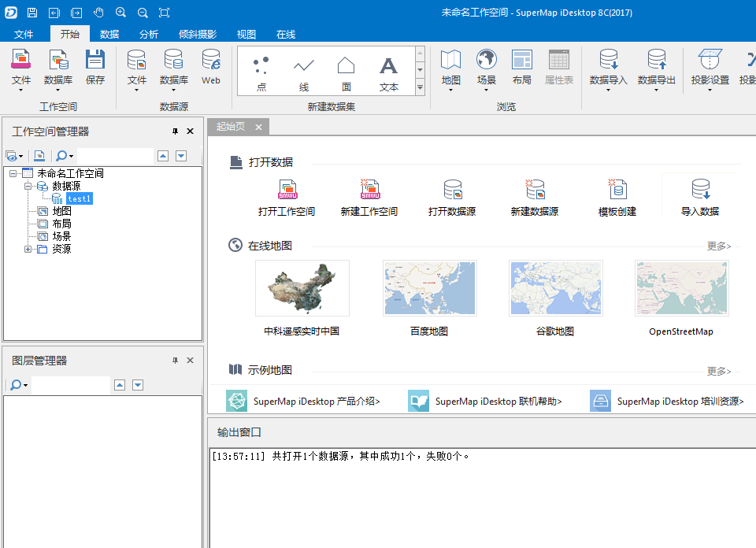Open SuperMap iDesktop training resources link

tap(667, 401)
